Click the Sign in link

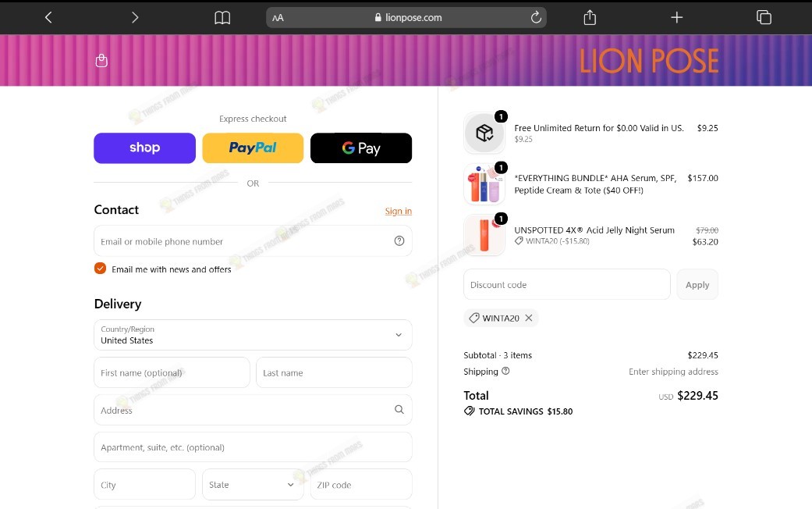click(x=399, y=211)
